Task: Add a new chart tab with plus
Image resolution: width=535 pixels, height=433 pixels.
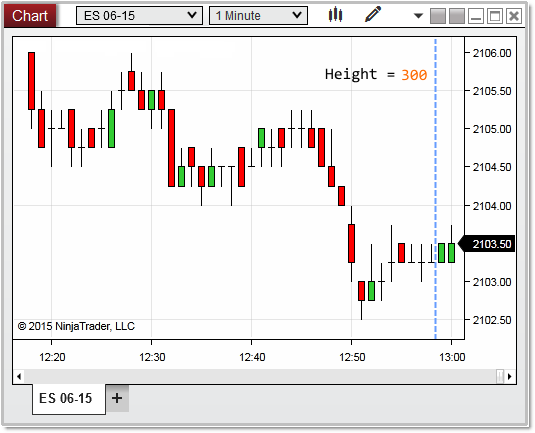Action: point(117,398)
